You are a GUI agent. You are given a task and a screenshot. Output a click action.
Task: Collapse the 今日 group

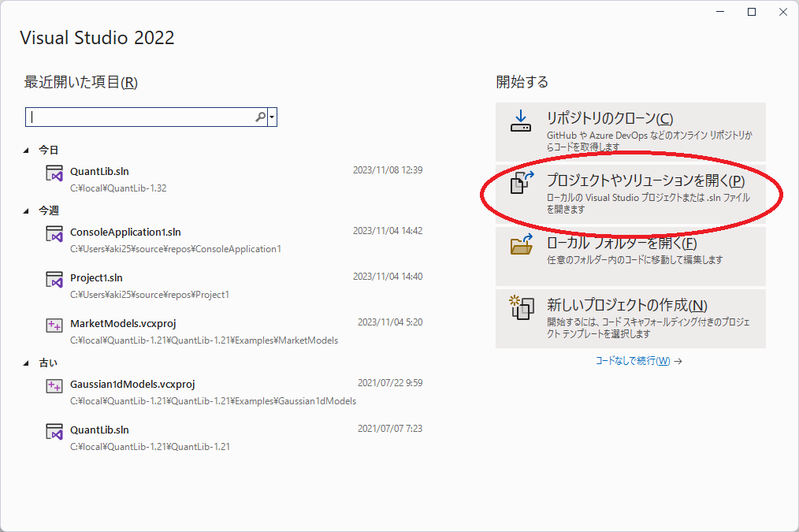[x=26, y=151]
